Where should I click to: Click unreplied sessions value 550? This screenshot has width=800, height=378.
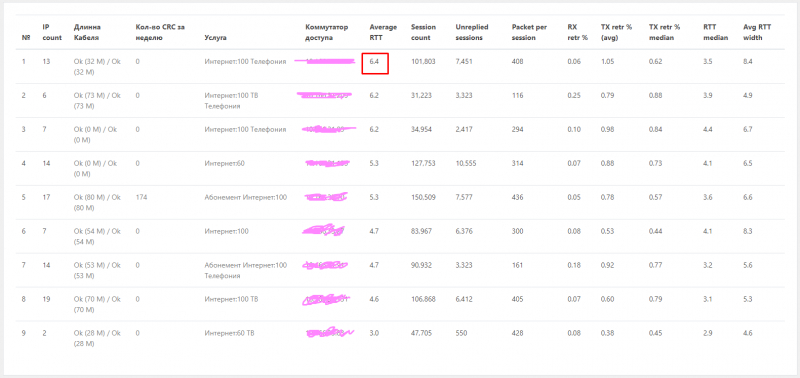click(x=460, y=333)
